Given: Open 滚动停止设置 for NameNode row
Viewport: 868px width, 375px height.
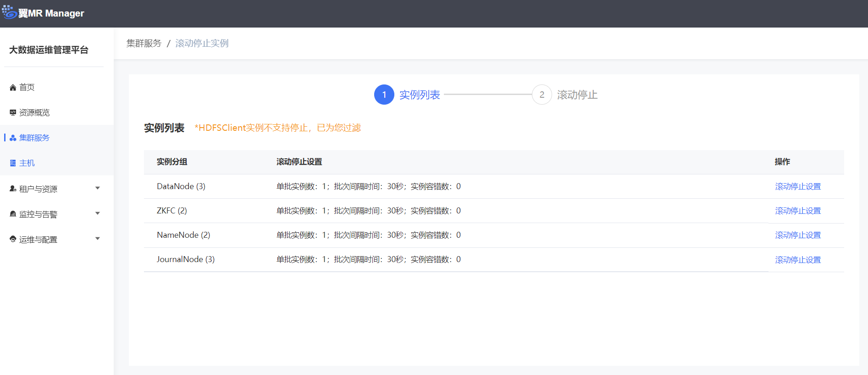Looking at the screenshot, I should (798, 235).
